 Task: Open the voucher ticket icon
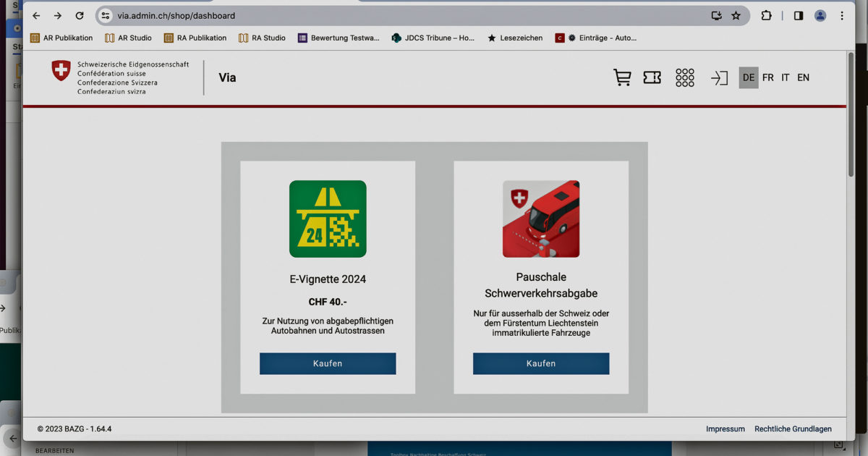point(652,77)
